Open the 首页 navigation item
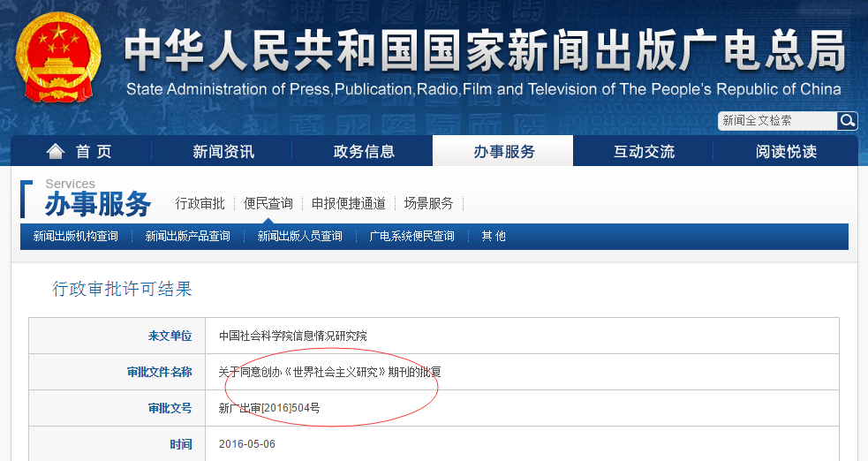Image resolution: width=868 pixels, height=461 pixels. (81, 151)
